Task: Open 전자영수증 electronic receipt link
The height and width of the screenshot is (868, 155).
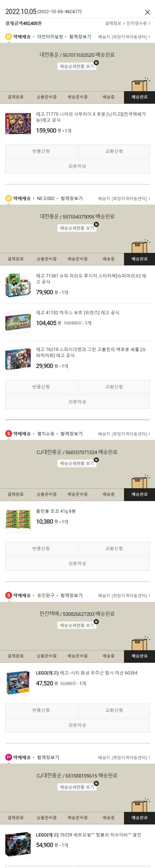Action: point(138,23)
